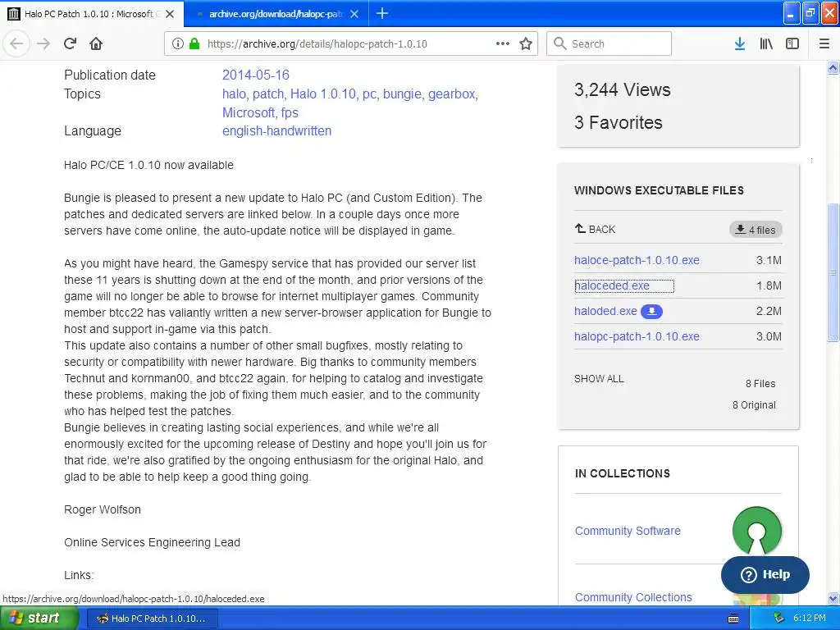Screen dimensions: 840x630
Task: Open the Windows start button
Action: point(39,619)
